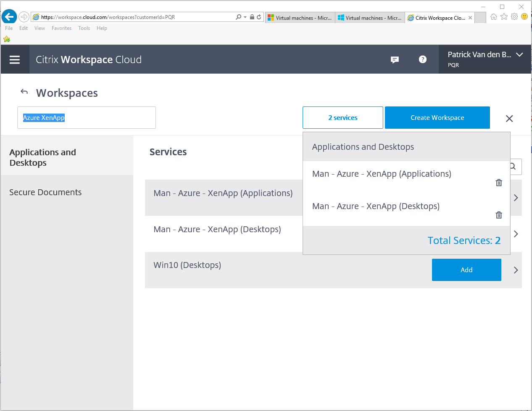
Task: Click the add to favorites bar star icon
Action: [7, 39]
